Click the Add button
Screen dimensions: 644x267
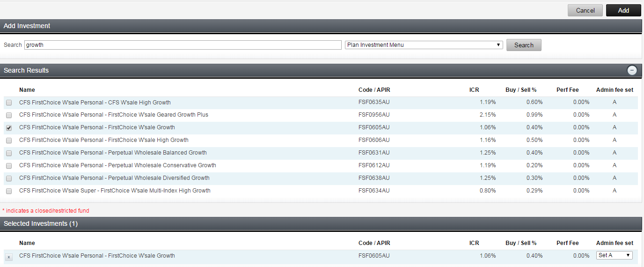click(x=623, y=10)
